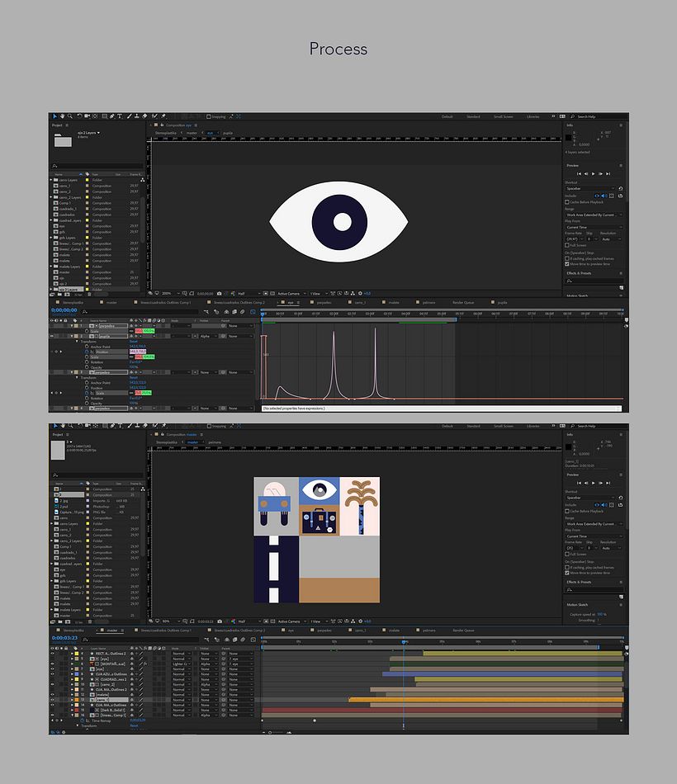Enable Cache Before Playback in lower window
This screenshot has height=784, width=677.
tap(567, 511)
